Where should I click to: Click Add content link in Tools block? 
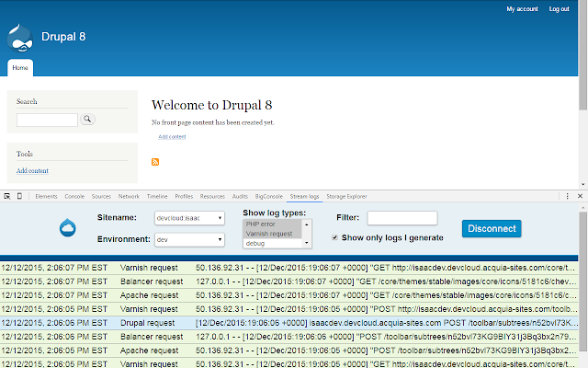[x=32, y=170]
